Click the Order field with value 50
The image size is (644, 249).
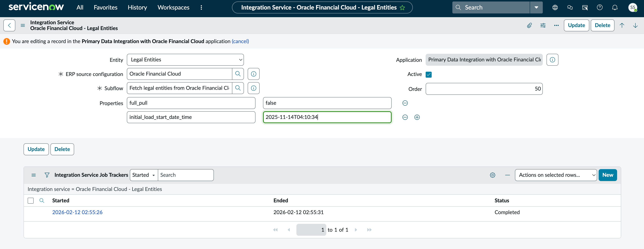[484, 89]
